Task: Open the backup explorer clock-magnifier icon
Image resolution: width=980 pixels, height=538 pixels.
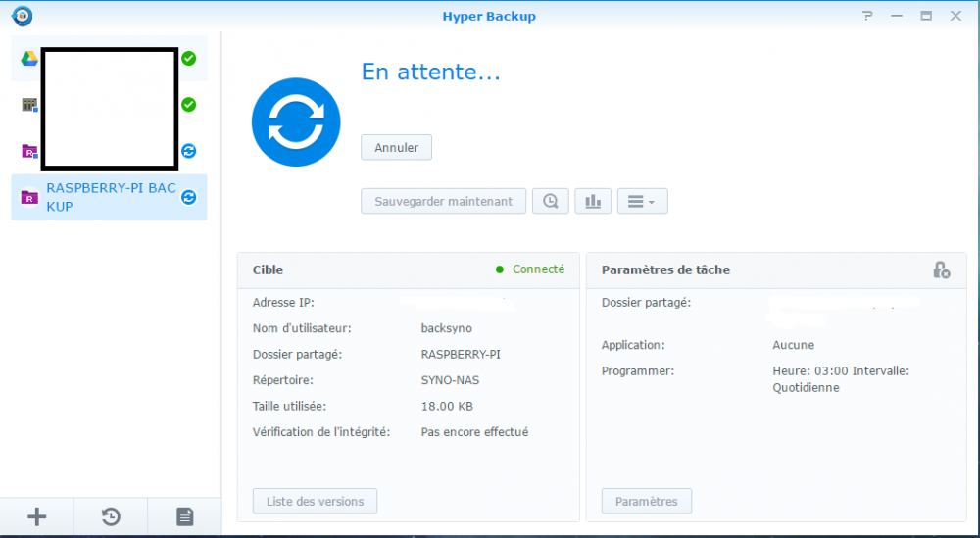Action: tap(551, 201)
